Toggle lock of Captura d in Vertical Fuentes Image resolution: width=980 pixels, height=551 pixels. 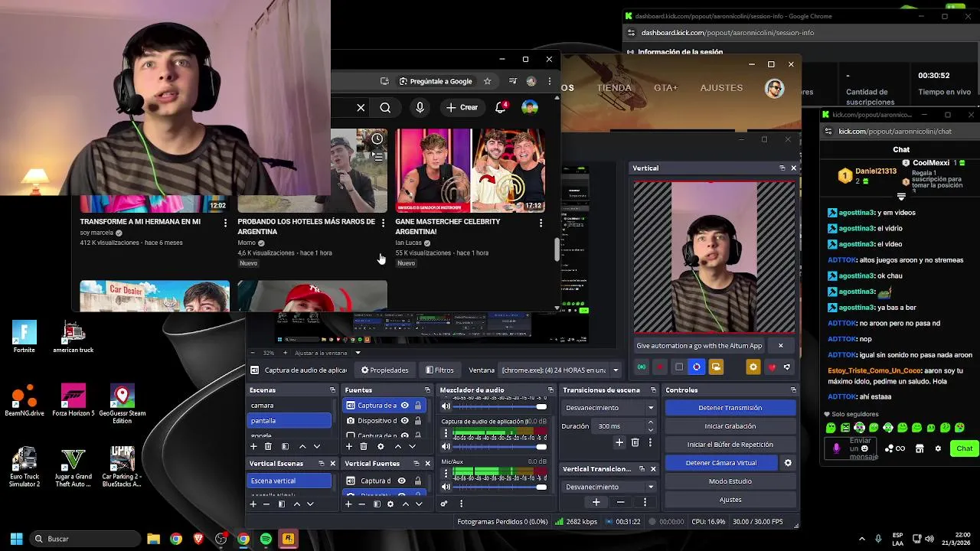point(417,481)
